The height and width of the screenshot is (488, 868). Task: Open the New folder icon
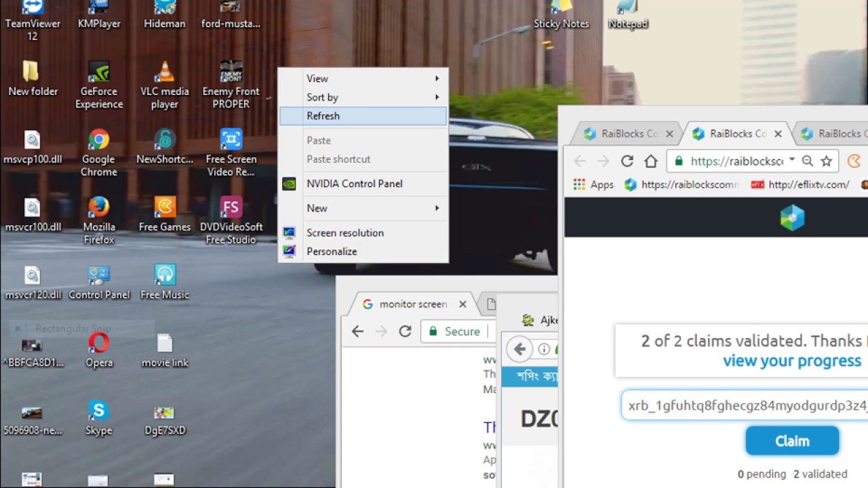33,78
